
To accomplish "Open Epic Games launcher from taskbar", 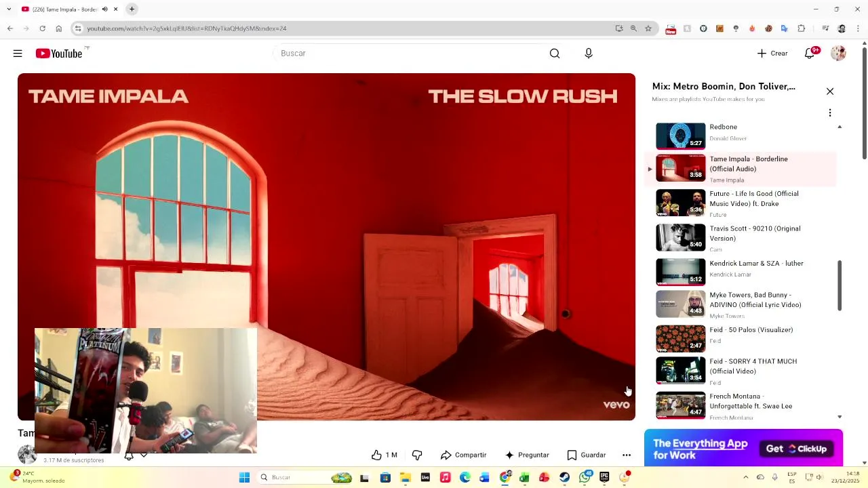I will click(x=604, y=477).
